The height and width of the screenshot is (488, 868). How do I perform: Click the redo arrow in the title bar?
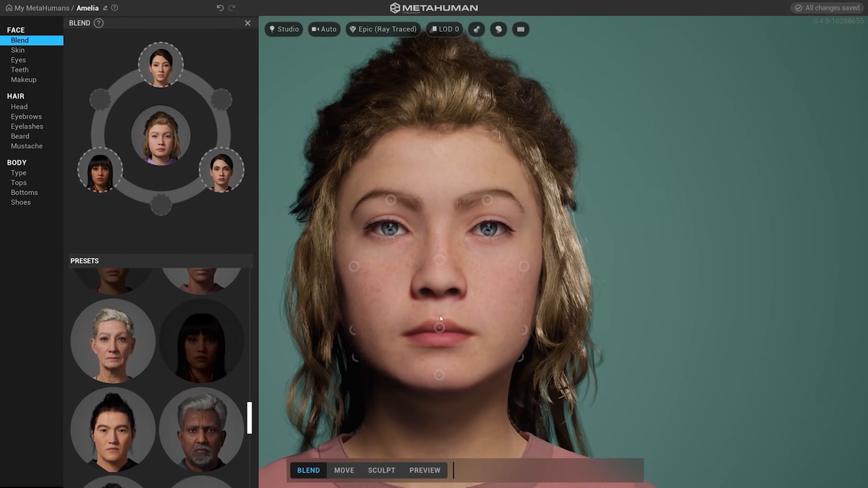point(232,8)
